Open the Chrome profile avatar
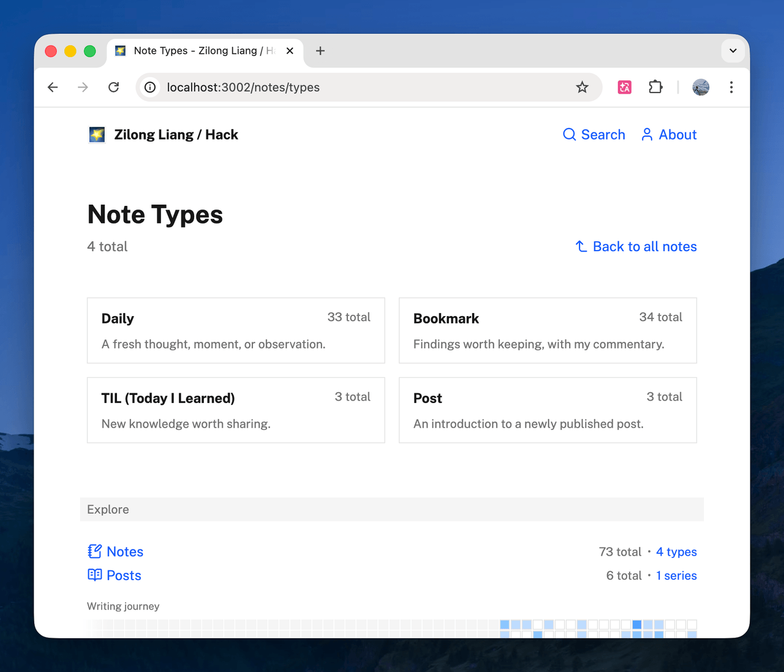784x672 pixels. (701, 87)
